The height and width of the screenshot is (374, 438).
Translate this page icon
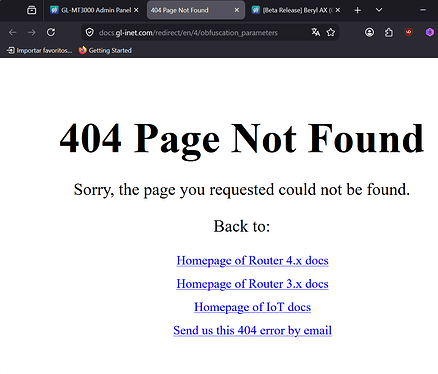click(x=316, y=32)
